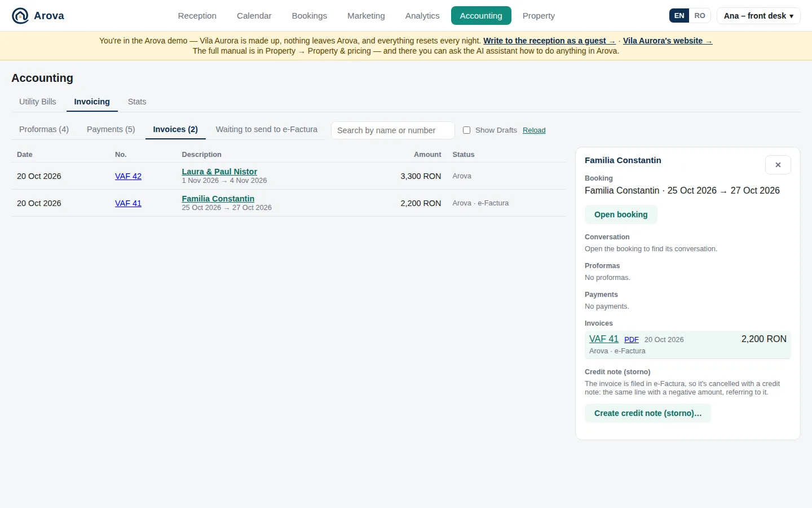Open the Proformas (4) tab
Screen dimensions: 812x508
click(x=44, y=129)
